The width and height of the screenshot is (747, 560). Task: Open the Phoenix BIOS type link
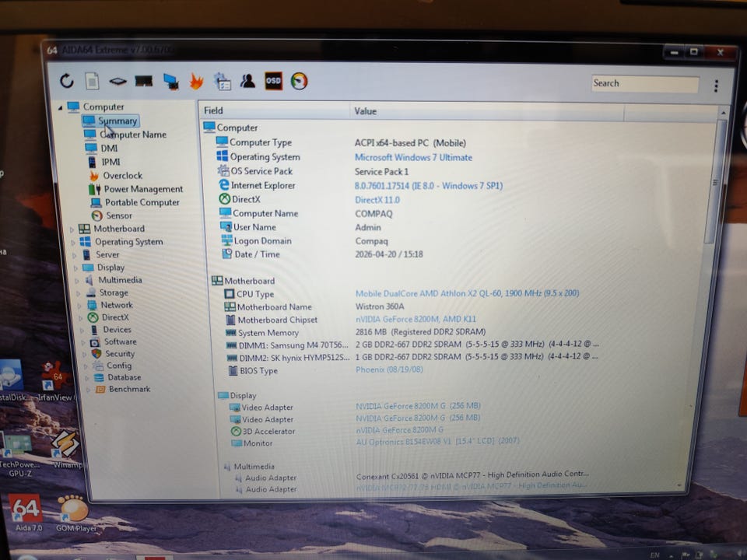(389, 369)
